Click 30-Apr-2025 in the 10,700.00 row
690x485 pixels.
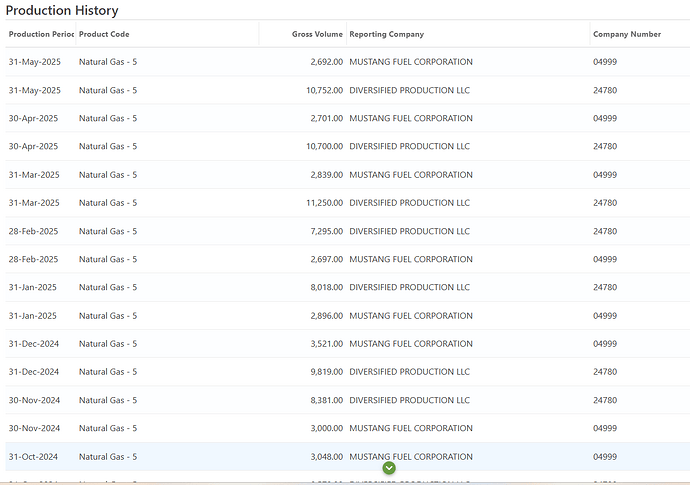click(x=33, y=146)
